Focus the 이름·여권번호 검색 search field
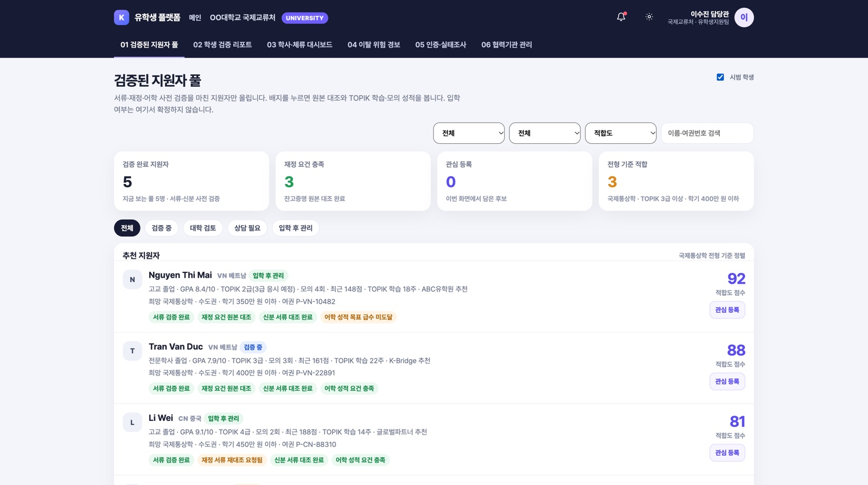 tap(707, 133)
